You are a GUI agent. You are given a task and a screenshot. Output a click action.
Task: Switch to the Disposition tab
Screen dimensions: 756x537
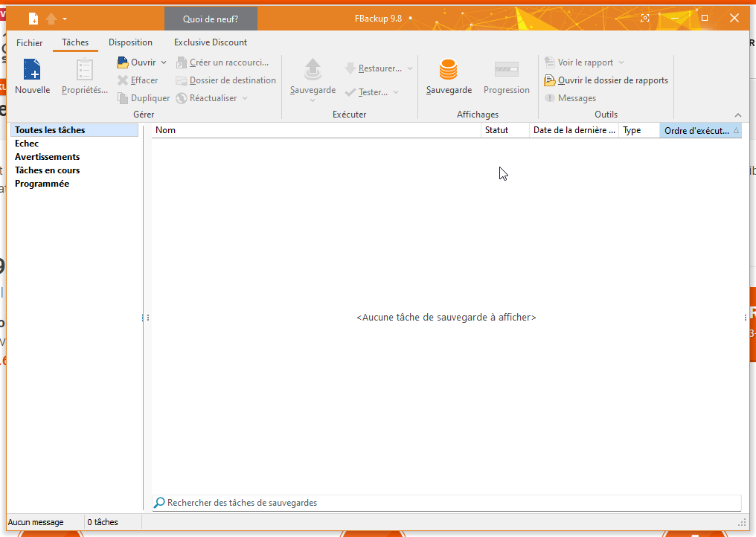[x=130, y=42]
